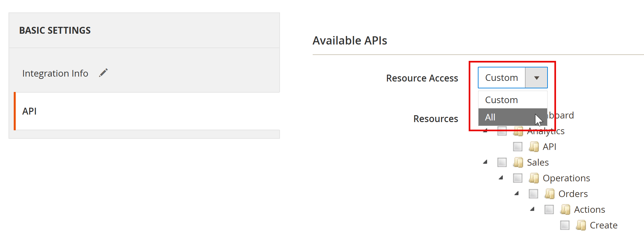Viewport: 644px width, 235px height.
Task: Choose All option in dropdown list
Action: [x=513, y=117]
